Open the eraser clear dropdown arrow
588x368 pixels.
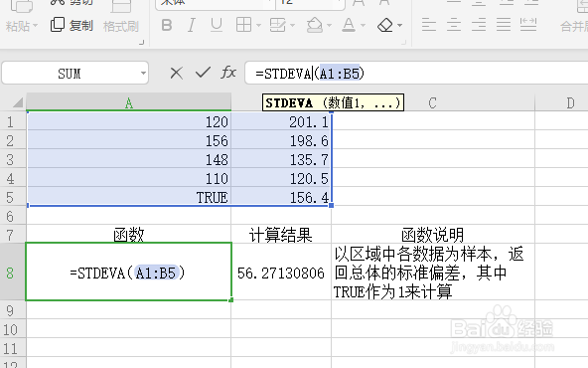(x=399, y=26)
